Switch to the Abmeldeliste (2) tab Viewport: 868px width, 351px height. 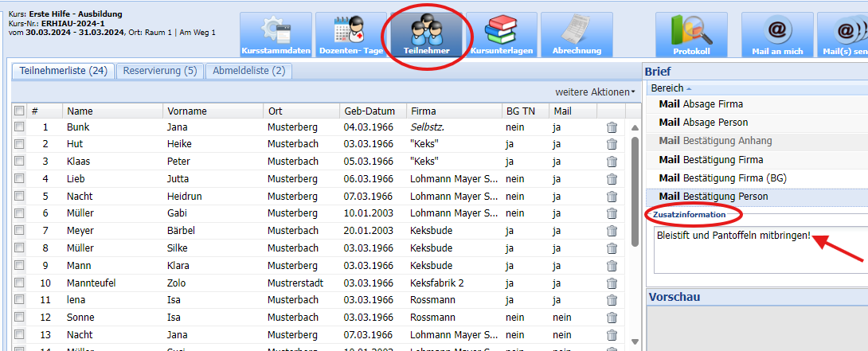(248, 71)
